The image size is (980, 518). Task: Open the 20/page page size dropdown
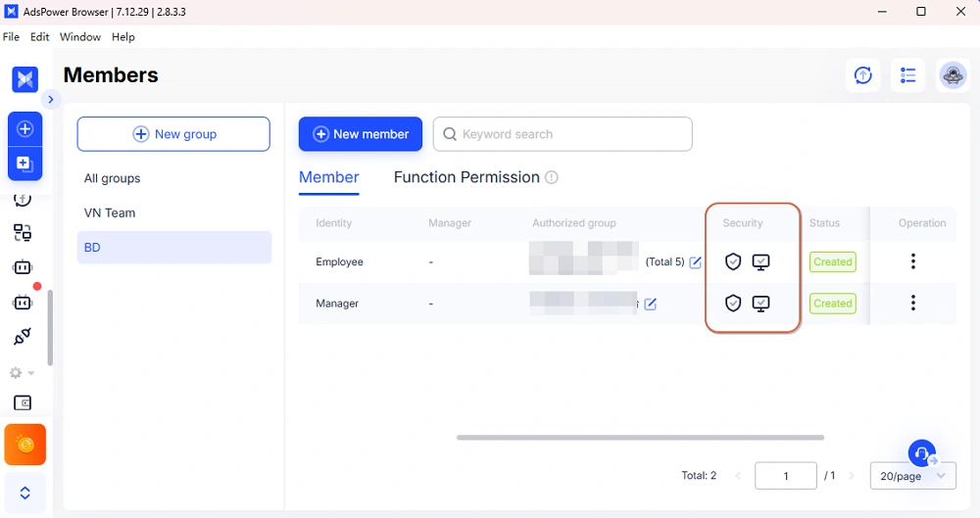tap(912, 476)
